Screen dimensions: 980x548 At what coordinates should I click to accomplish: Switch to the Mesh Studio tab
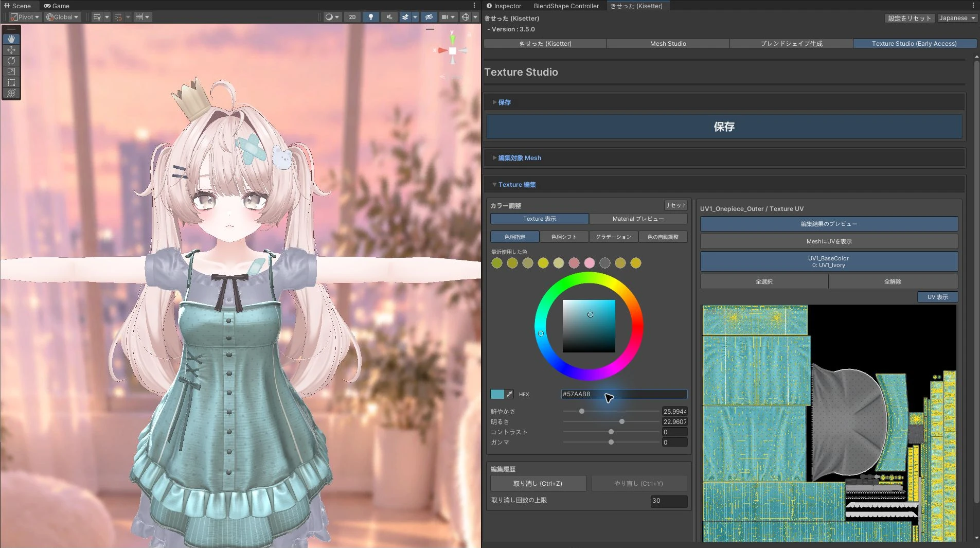point(668,44)
